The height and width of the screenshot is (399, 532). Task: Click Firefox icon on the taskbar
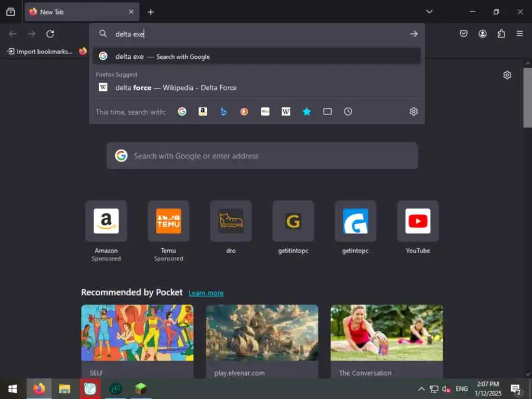[39, 389]
